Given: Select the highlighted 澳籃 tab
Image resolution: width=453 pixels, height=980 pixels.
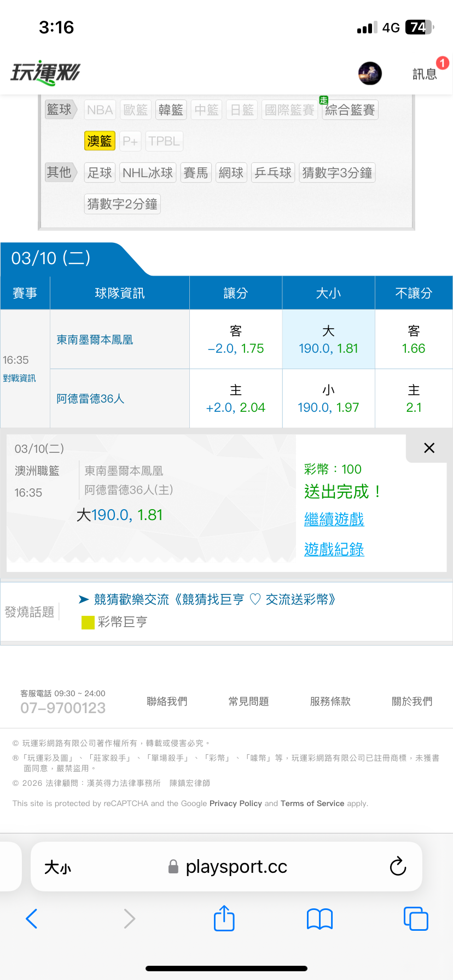Looking at the screenshot, I should click(x=100, y=141).
